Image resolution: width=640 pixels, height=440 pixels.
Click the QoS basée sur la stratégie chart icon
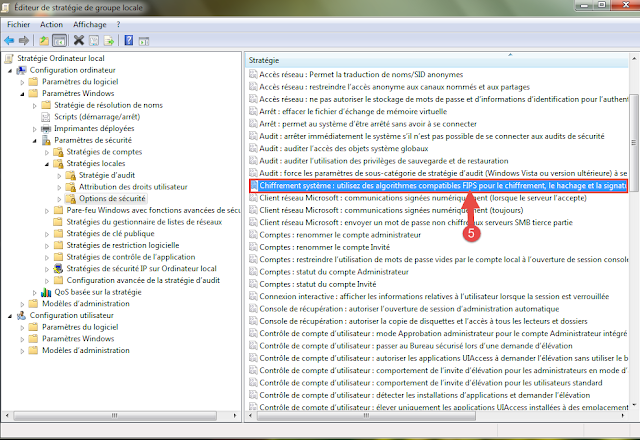click(46, 292)
